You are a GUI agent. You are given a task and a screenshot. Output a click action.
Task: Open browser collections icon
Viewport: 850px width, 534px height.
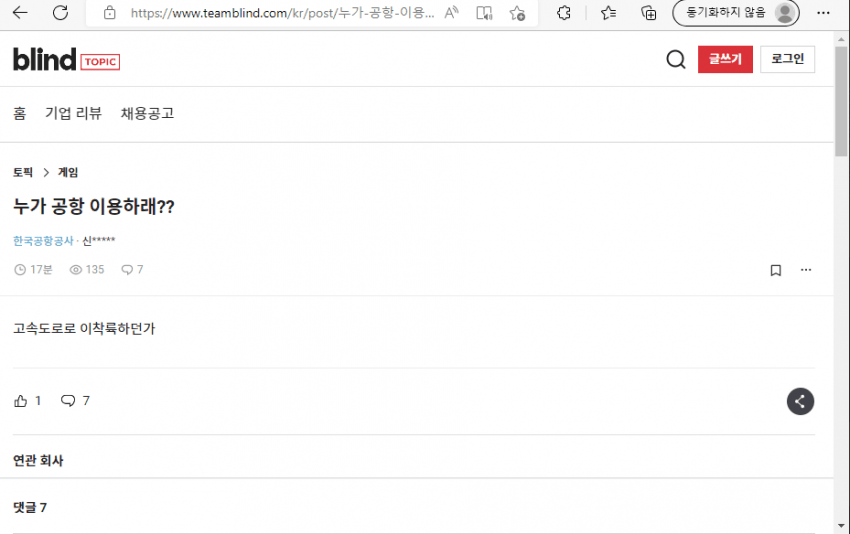648,12
